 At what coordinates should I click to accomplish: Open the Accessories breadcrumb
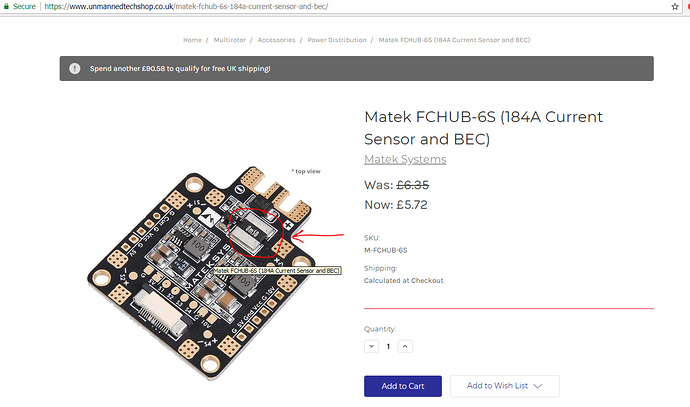point(276,40)
